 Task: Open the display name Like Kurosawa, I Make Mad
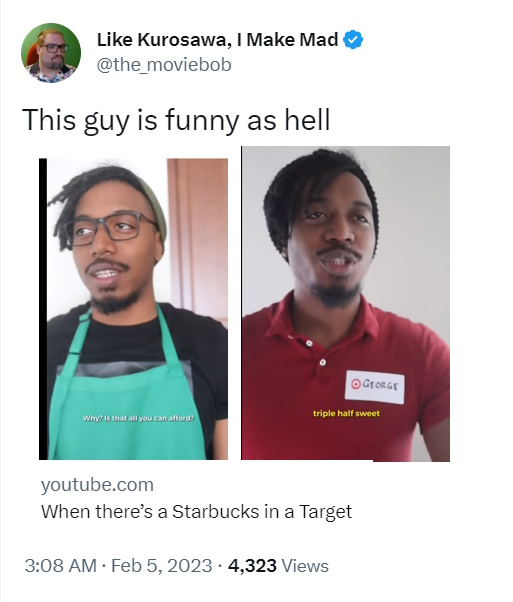click(x=217, y=40)
